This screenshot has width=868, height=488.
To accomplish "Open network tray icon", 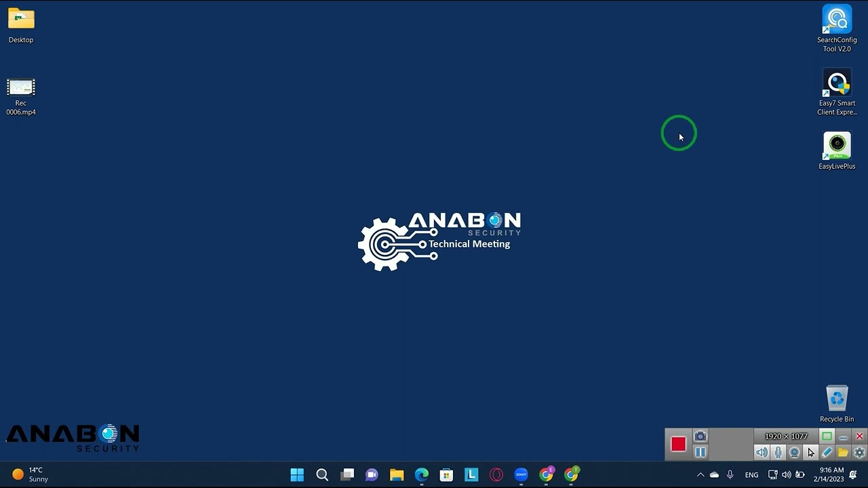I will pos(772,474).
